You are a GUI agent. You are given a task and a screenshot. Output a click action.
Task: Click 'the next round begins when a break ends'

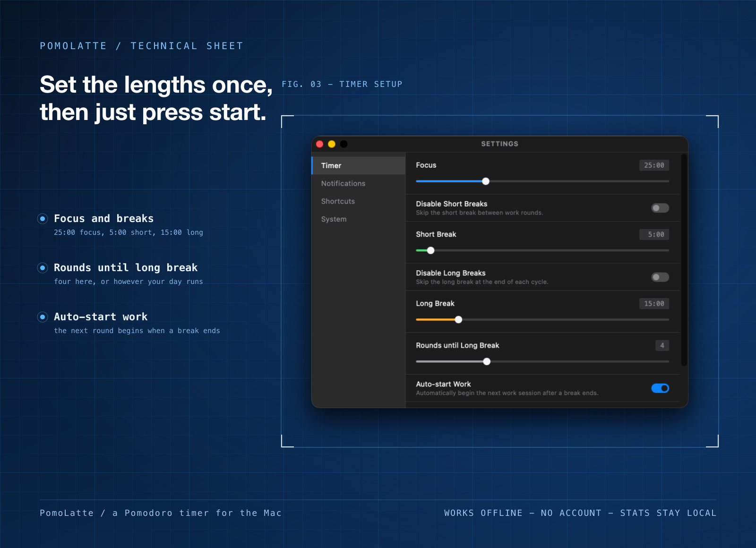137,331
